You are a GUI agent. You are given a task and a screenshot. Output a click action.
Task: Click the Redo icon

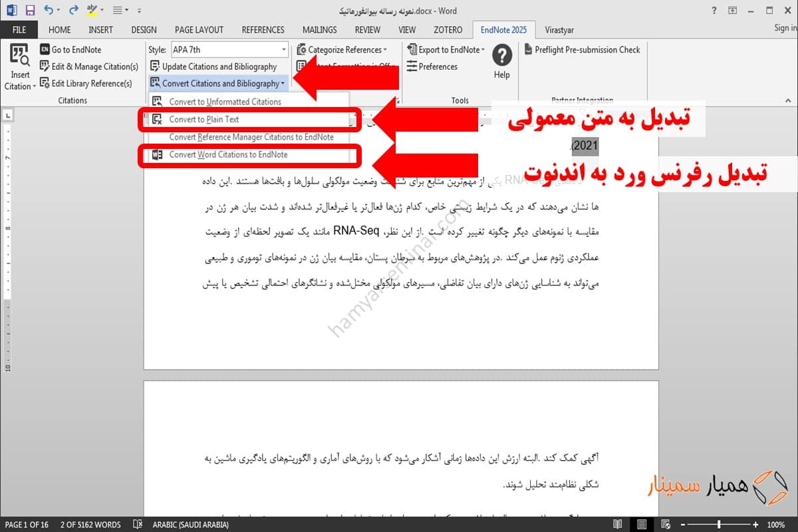click(x=73, y=11)
